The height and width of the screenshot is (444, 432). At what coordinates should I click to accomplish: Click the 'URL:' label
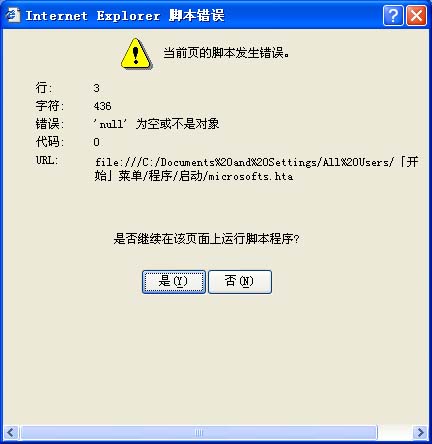[x=47, y=160]
